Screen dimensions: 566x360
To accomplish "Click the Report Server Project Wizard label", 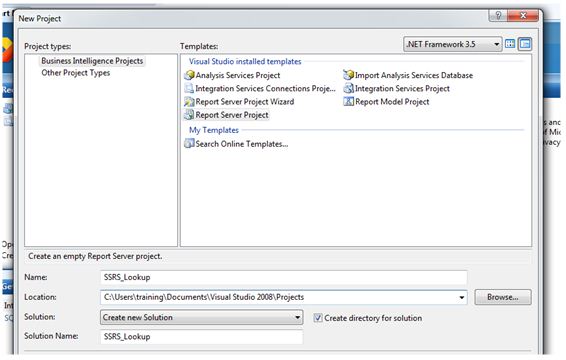I will point(245,102).
